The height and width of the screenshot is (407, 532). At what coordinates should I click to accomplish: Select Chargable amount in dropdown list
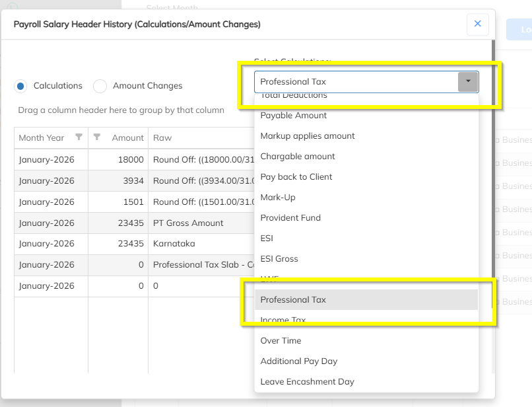(x=298, y=157)
